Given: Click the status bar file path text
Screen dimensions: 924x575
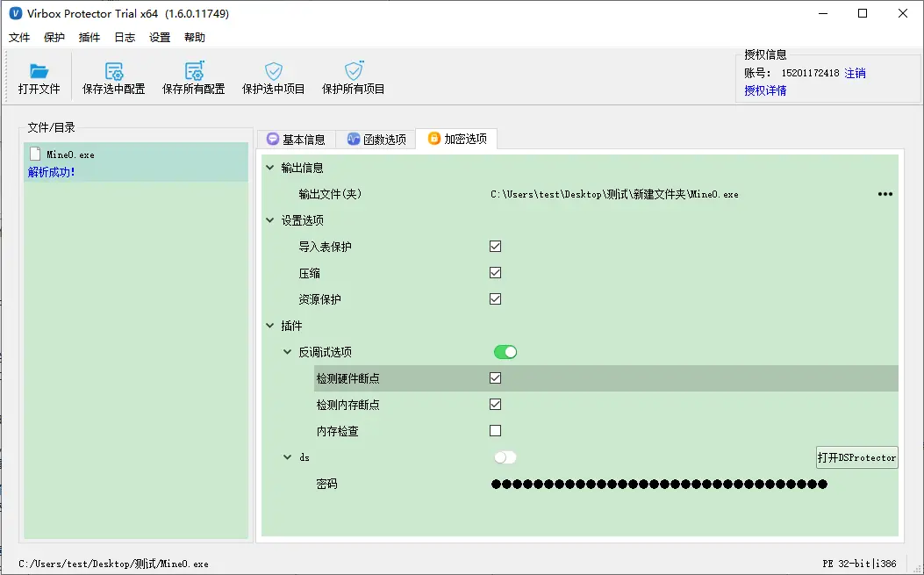Looking at the screenshot, I should click(114, 564).
